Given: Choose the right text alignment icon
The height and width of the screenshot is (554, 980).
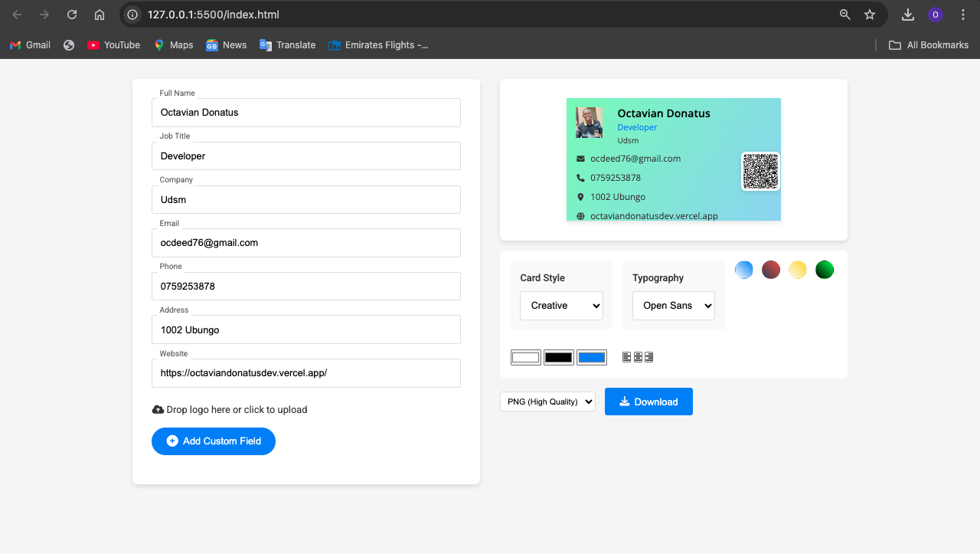Looking at the screenshot, I should tap(648, 357).
